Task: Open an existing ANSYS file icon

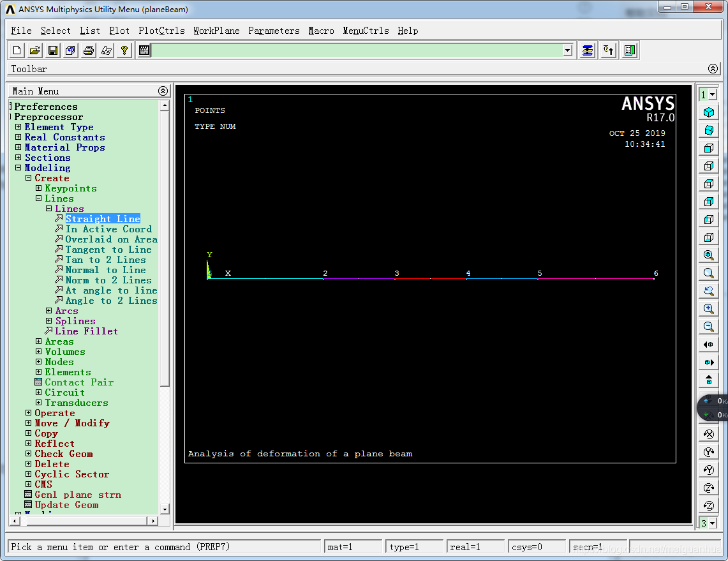Action: pyautogui.click(x=35, y=50)
